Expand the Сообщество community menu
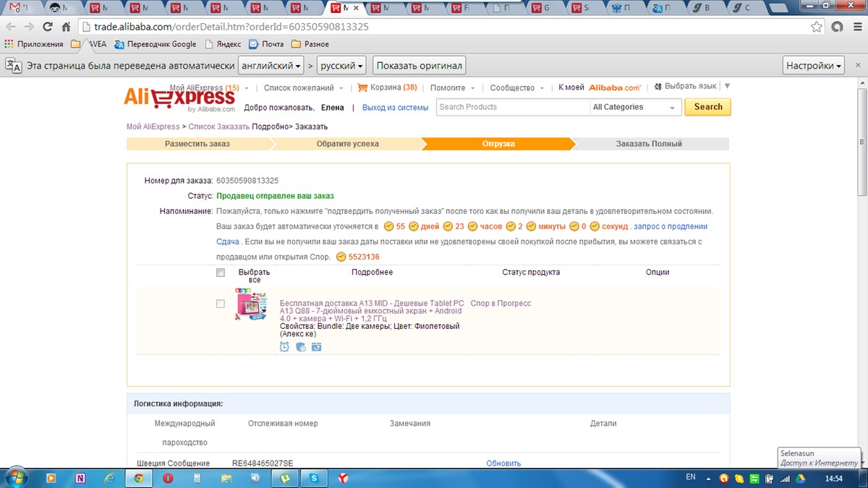 [517, 87]
